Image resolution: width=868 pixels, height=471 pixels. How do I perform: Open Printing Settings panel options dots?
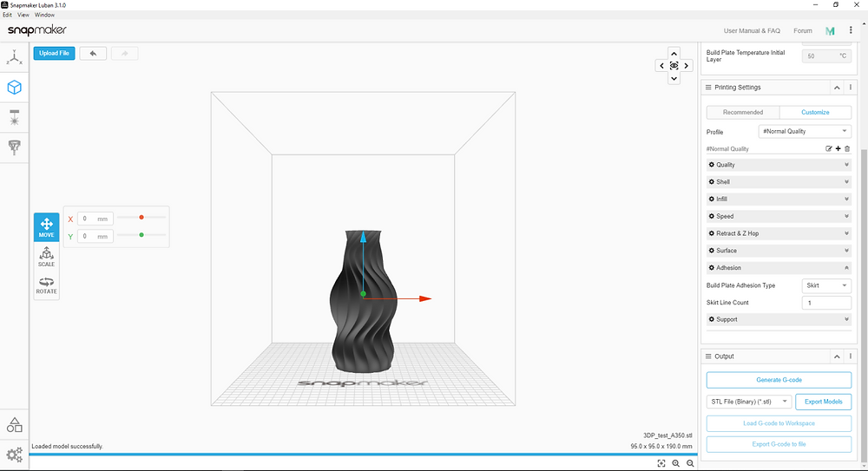click(851, 88)
